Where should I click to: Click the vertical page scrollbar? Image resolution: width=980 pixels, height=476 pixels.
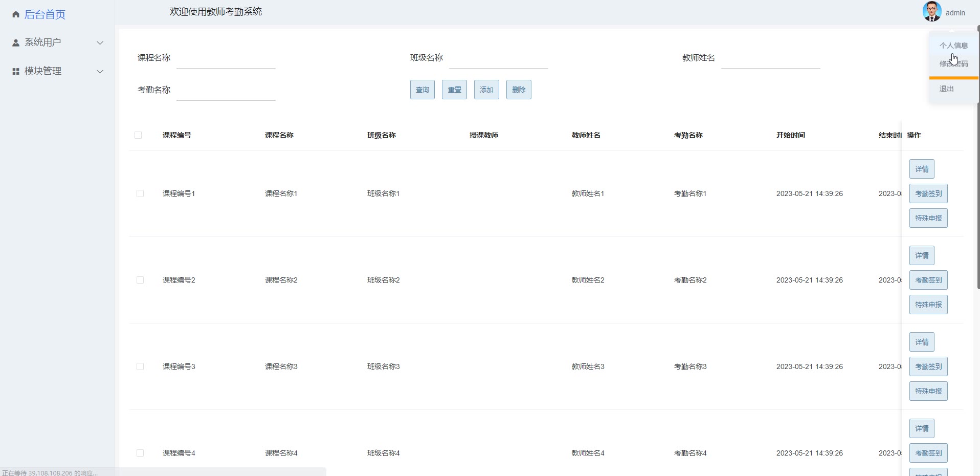click(978, 157)
